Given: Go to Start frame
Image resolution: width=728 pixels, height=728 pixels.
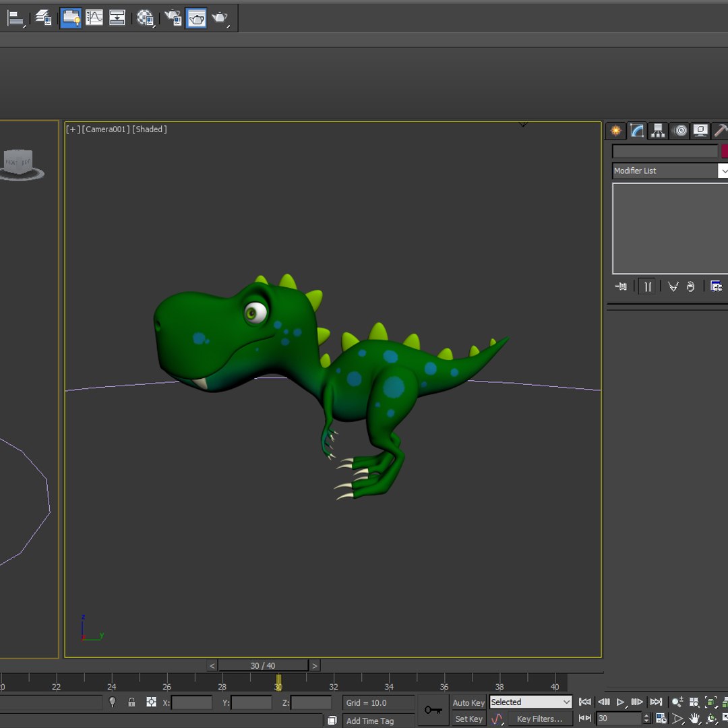Looking at the screenshot, I should point(584,702).
